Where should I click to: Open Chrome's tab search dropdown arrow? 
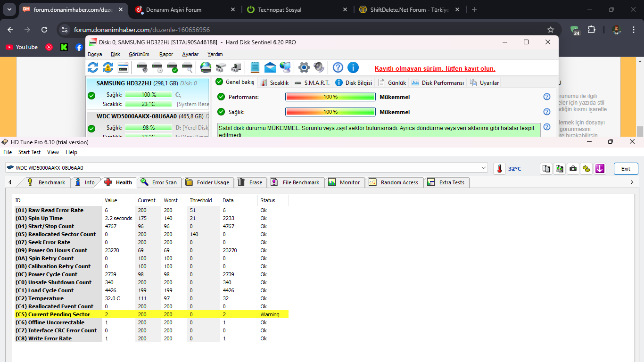9,9
